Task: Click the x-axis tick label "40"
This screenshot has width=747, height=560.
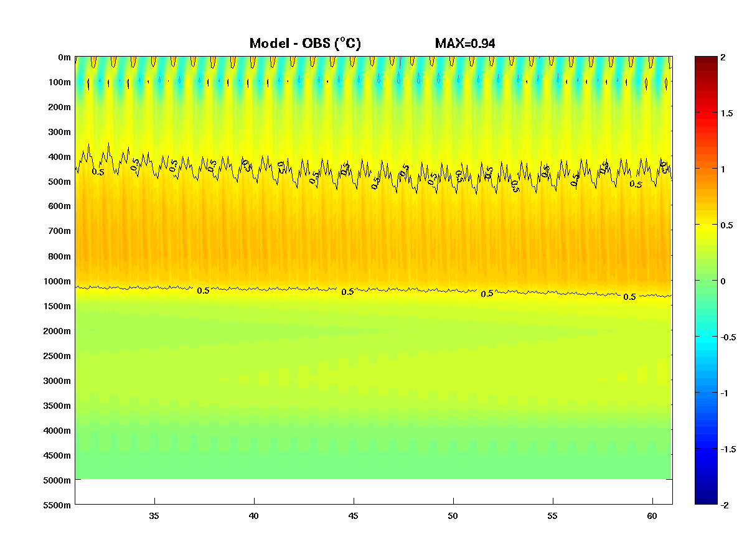Action: (254, 516)
